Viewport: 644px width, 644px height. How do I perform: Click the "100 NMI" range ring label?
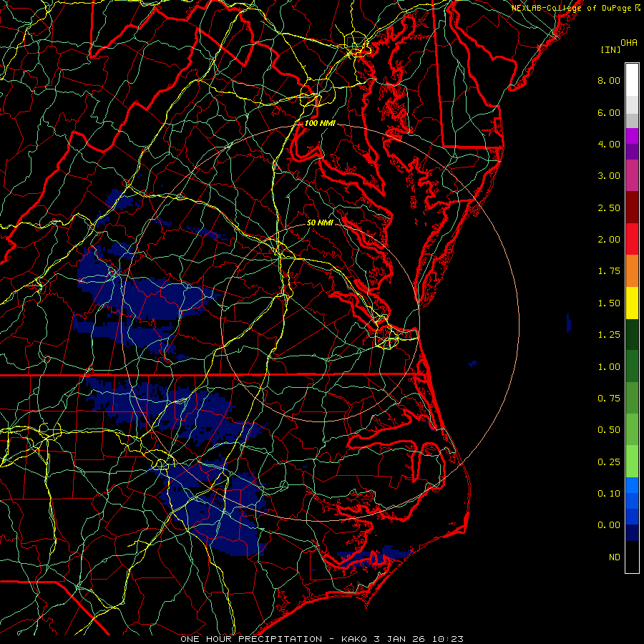click(320, 123)
